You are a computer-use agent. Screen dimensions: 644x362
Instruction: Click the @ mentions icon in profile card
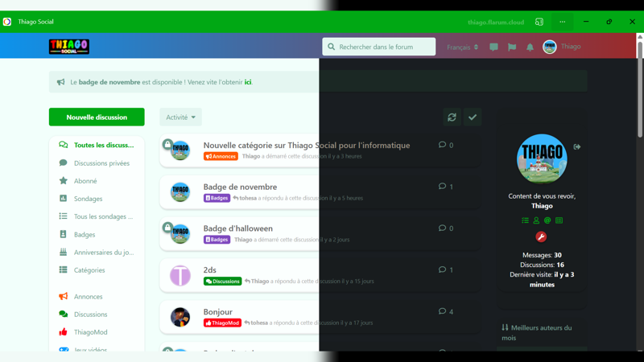coord(547,220)
